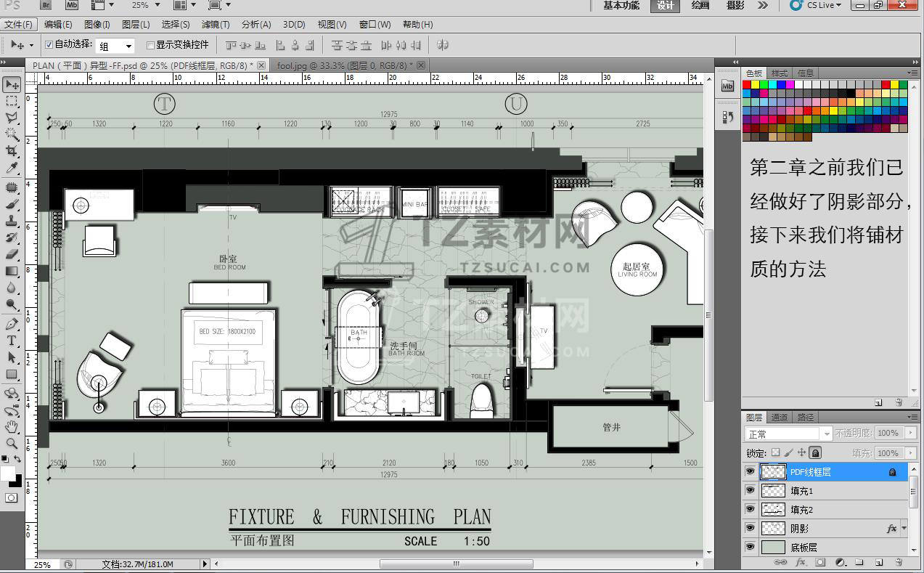Click the delete layer trash icon
The height and width of the screenshot is (573, 924).
point(899,562)
